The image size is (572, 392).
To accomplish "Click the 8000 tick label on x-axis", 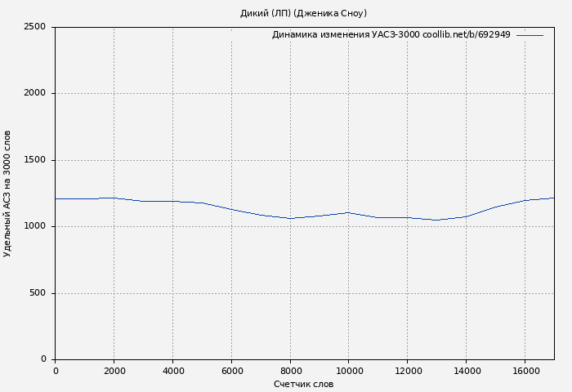I will pyautogui.click(x=290, y=371).
